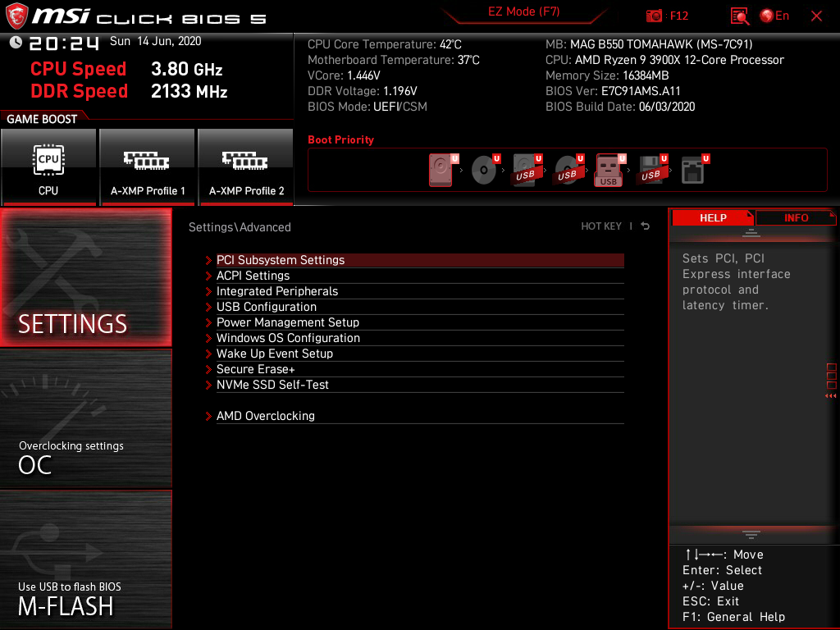Toggle CPU Game Boost
This screenshot has height=630, width=840.
pos(48,167)
